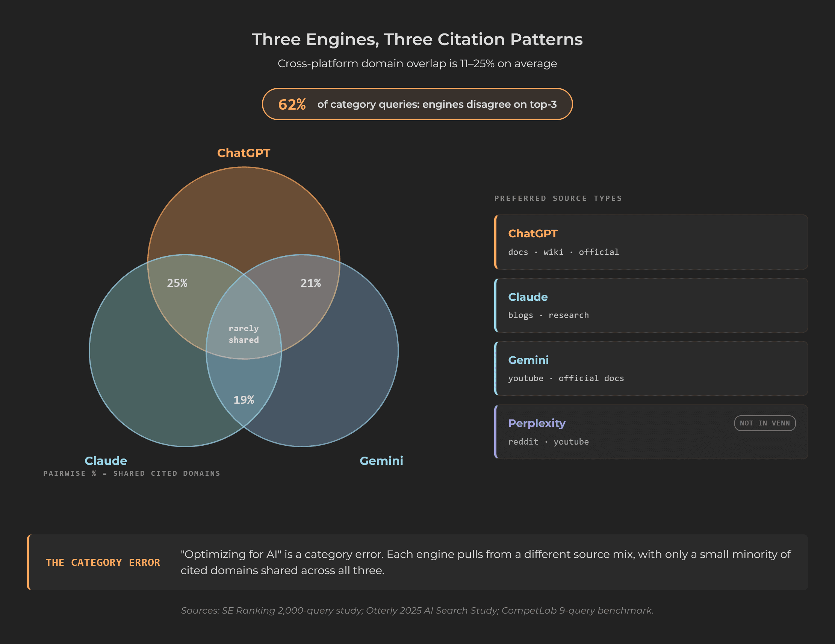Click the title "Three Engines, Three Citation Patterns"

pos(417,40)
